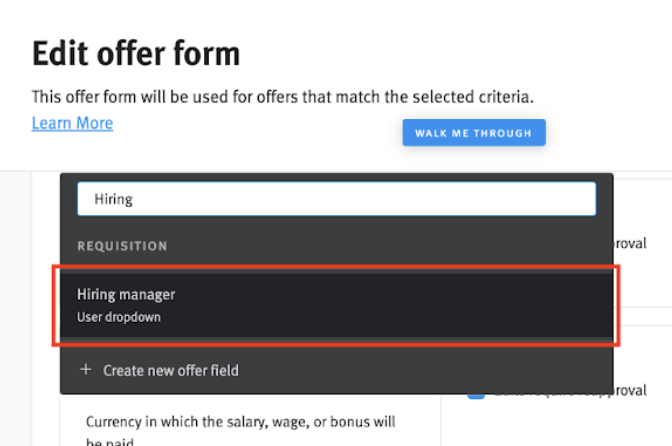The width and height of the screenshot is (672, 446).
Task: Select the Hiring manager field option
Action: 336,305
